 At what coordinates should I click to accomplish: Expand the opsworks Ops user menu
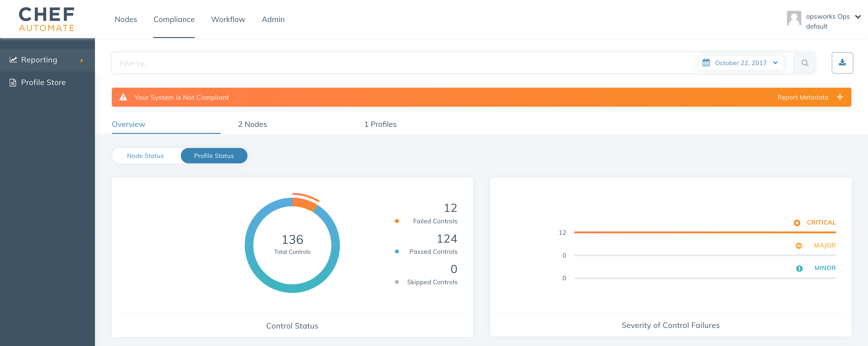[858, 17]
